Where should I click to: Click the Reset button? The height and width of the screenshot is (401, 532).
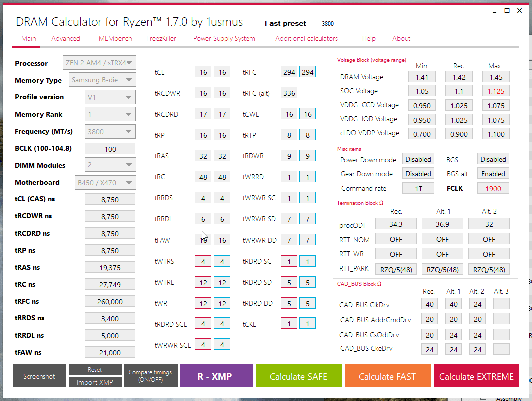point(95,370)
